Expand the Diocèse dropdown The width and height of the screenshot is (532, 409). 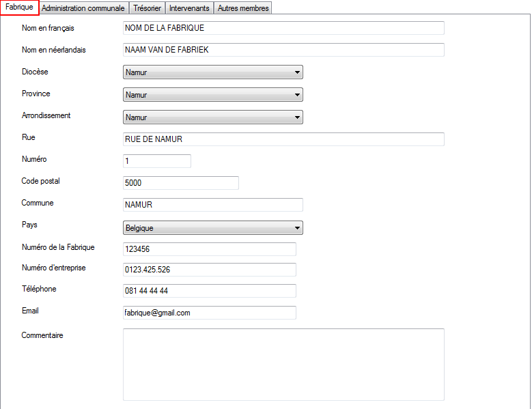coord(213,72)
